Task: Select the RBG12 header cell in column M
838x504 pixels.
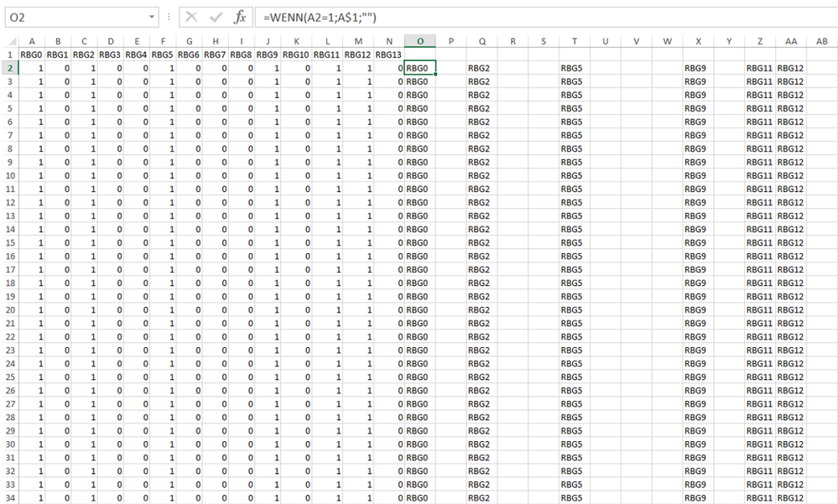Action: click(x=358, y=55)
